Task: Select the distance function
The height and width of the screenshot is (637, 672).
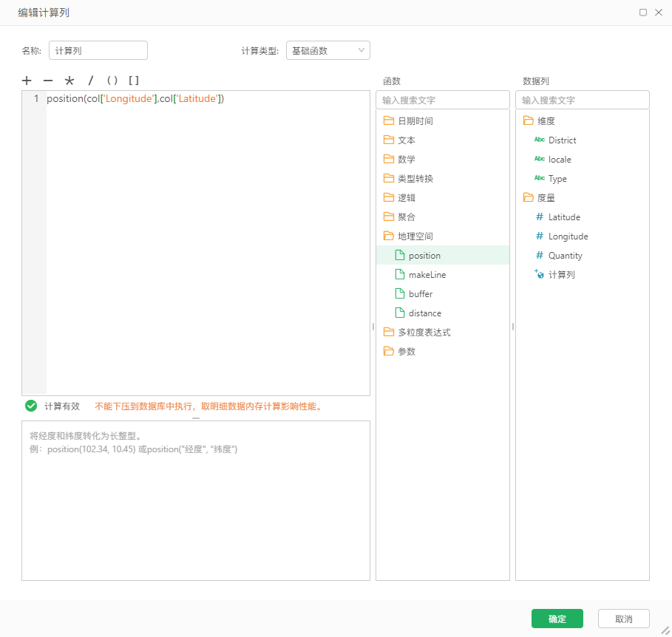Action: click(443, 313)
